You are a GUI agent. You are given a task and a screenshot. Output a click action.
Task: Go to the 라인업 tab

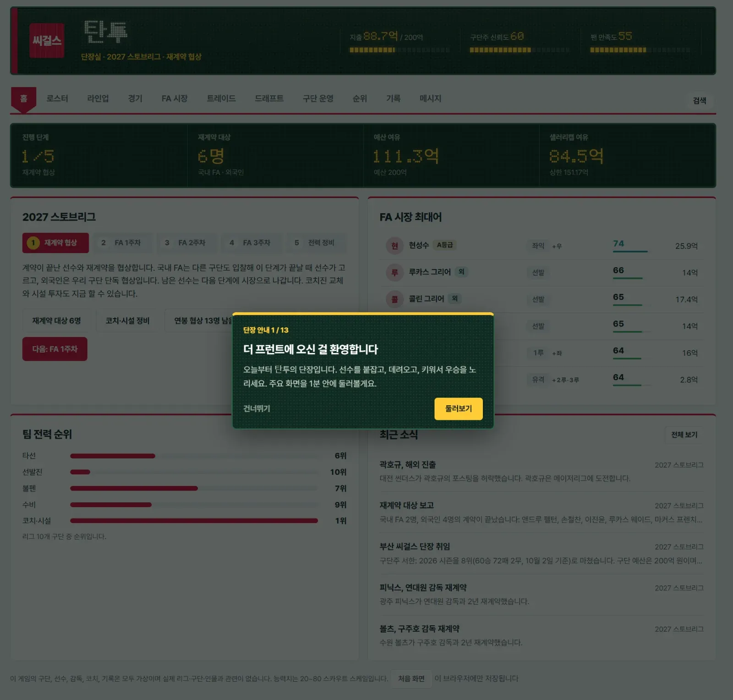pos(98,99)
